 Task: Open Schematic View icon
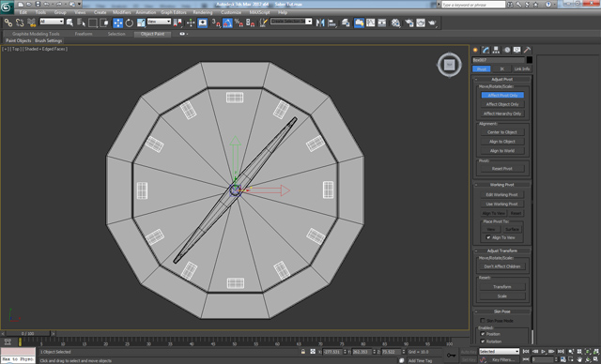382,23
